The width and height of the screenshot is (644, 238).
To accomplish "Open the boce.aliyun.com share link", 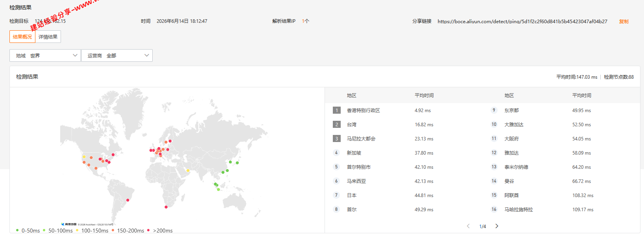I will tap(522, 21).
